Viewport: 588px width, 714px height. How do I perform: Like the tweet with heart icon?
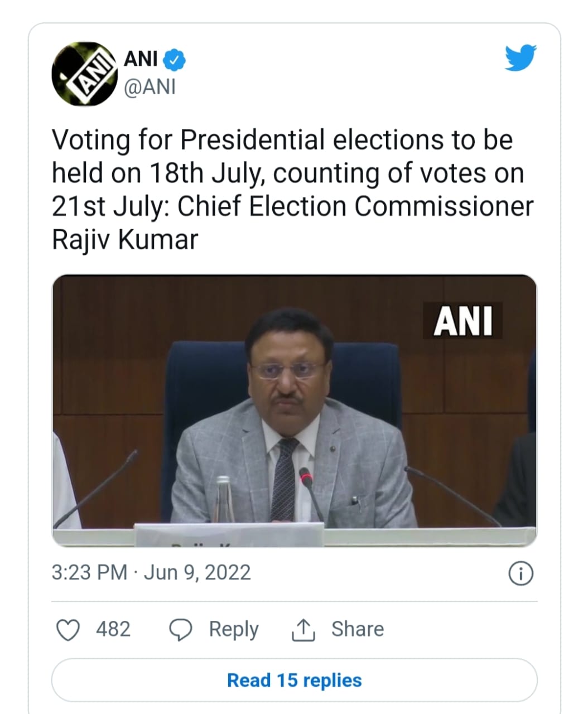pos(68,630)
